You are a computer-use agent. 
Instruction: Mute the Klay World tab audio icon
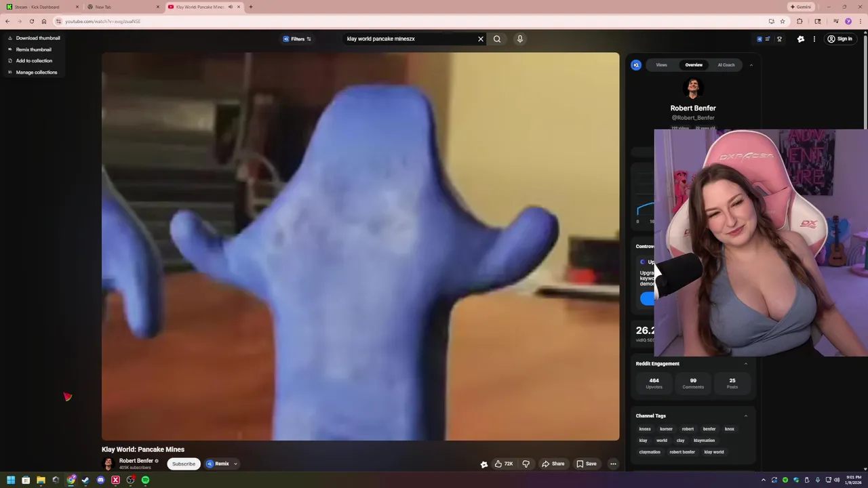tap(231, 7)
